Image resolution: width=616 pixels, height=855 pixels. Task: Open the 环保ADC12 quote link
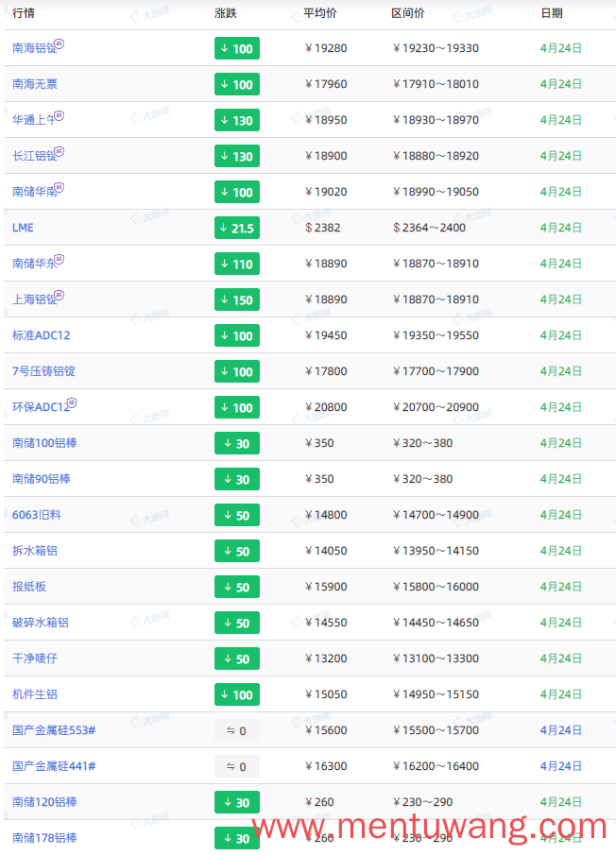[41, 407]
